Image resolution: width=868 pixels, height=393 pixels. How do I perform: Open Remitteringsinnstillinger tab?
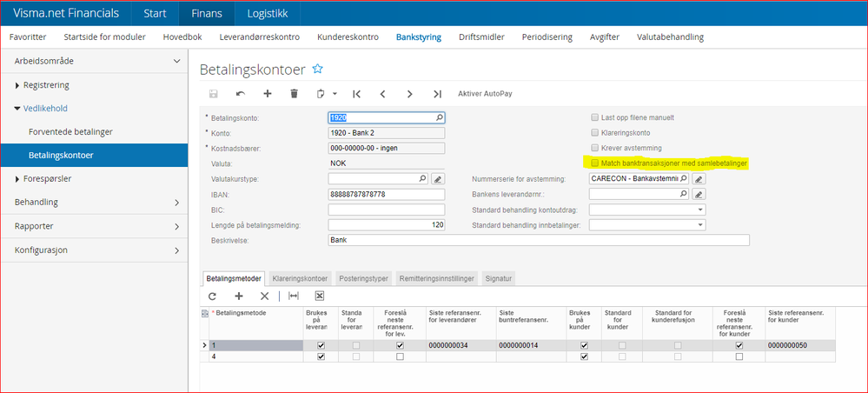pos(437,279)
